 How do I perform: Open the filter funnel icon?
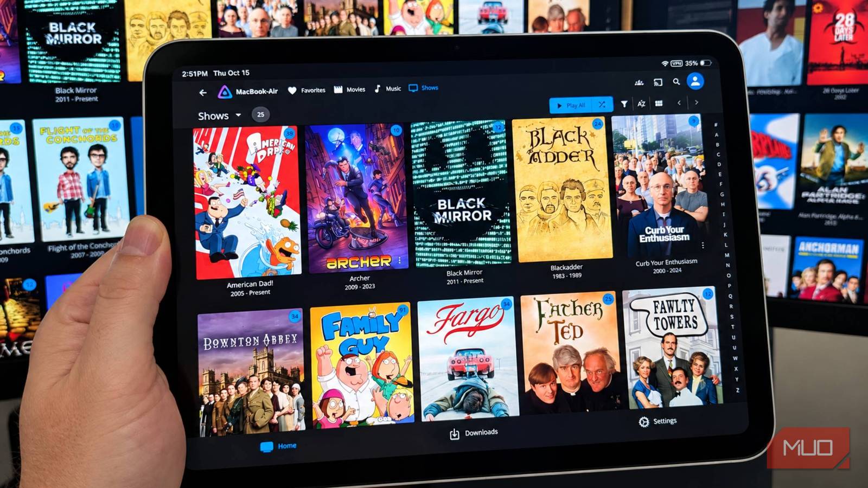click(624, 104)
